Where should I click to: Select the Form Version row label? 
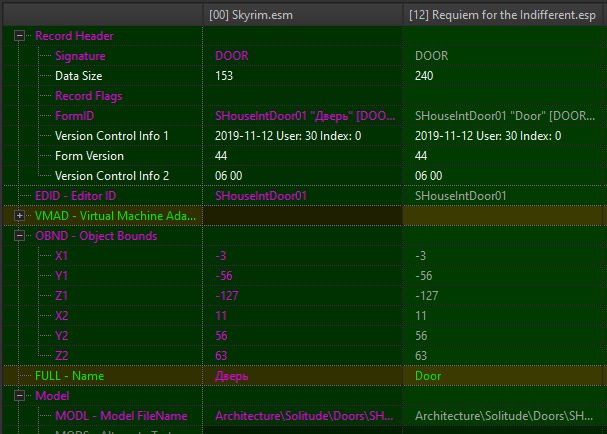89,156
